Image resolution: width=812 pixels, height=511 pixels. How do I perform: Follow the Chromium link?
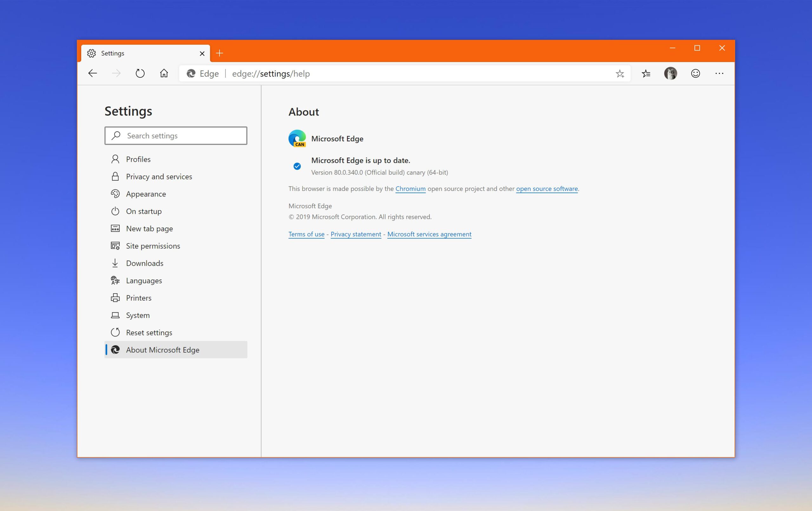(410, 189)
